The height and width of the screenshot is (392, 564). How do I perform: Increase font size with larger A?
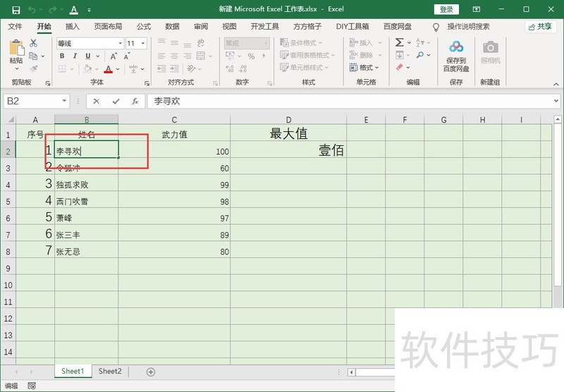114,56
